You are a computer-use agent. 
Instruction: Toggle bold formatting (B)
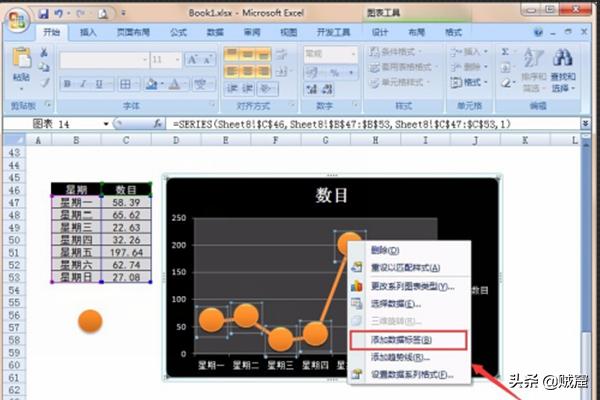tap(67, 84)
